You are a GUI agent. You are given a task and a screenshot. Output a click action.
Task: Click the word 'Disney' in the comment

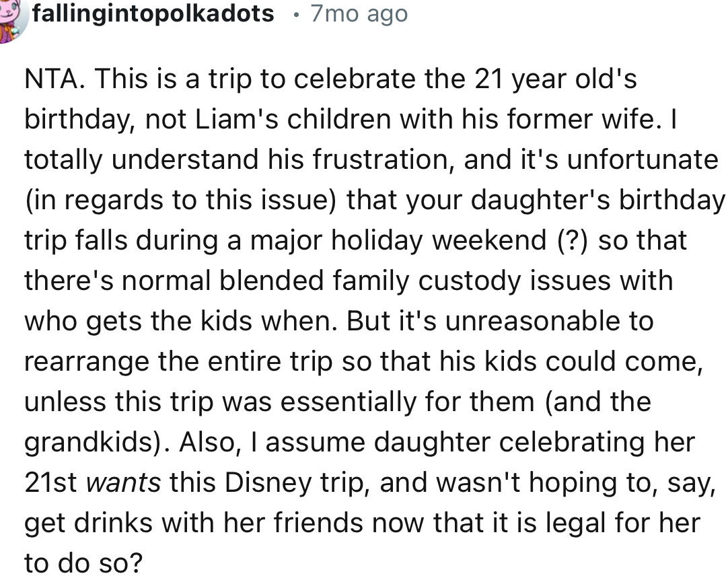point(265,484)
